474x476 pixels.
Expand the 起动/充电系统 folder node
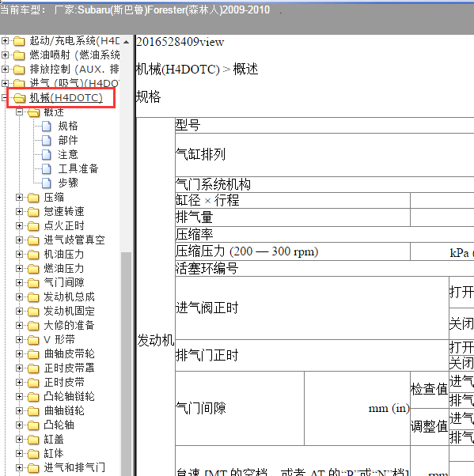(5, 40)
